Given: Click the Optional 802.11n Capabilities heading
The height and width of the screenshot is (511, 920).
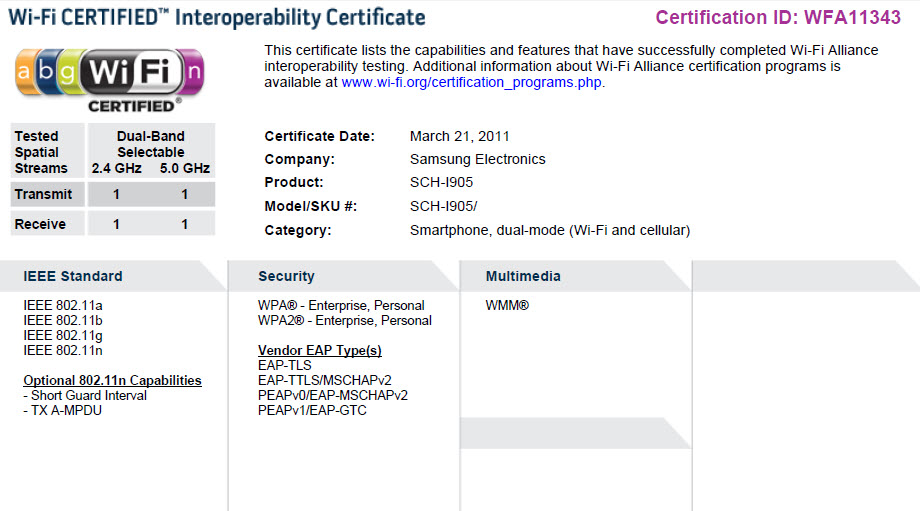Looking at the screenshot, I should coord(112,380).
